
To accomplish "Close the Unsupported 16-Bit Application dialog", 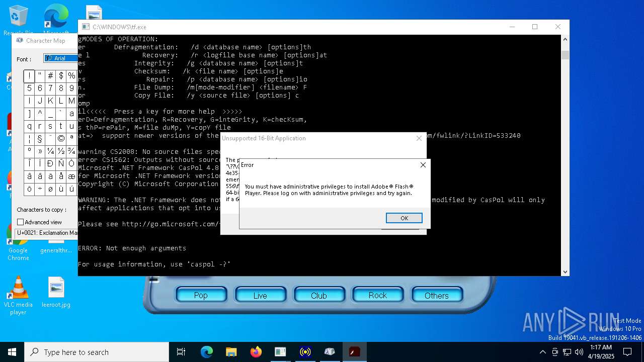I will (x=419, y=138).
